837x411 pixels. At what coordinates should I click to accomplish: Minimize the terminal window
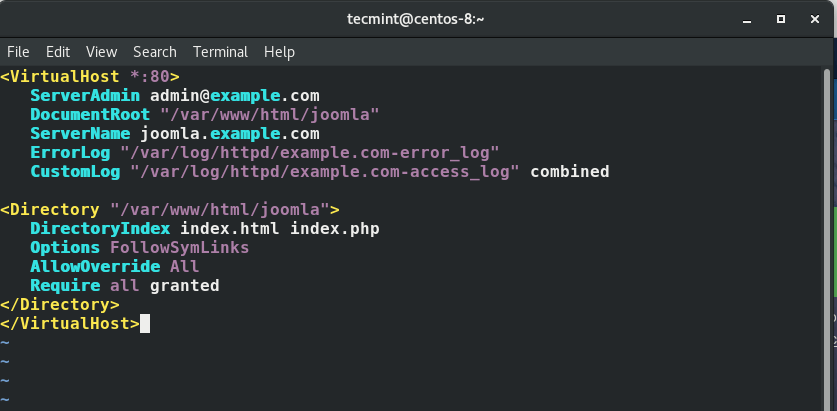[x=745, y=19]
